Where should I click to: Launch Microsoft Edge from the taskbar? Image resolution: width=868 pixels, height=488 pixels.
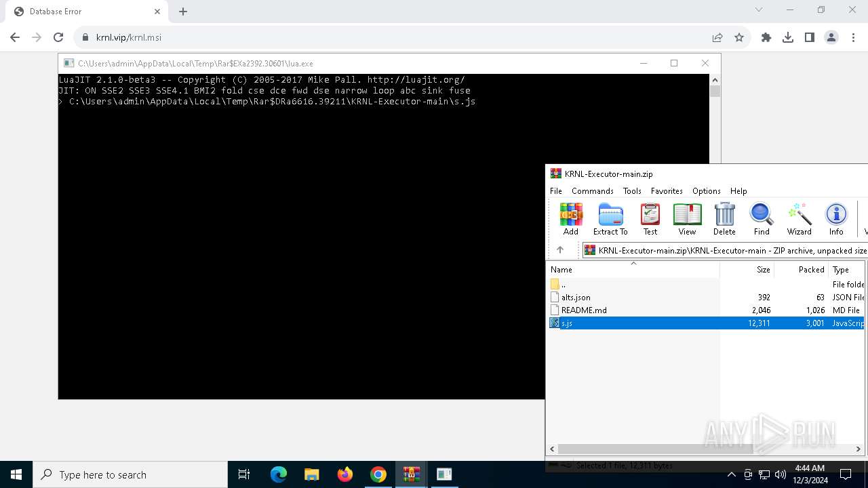[x=279, y=474]
